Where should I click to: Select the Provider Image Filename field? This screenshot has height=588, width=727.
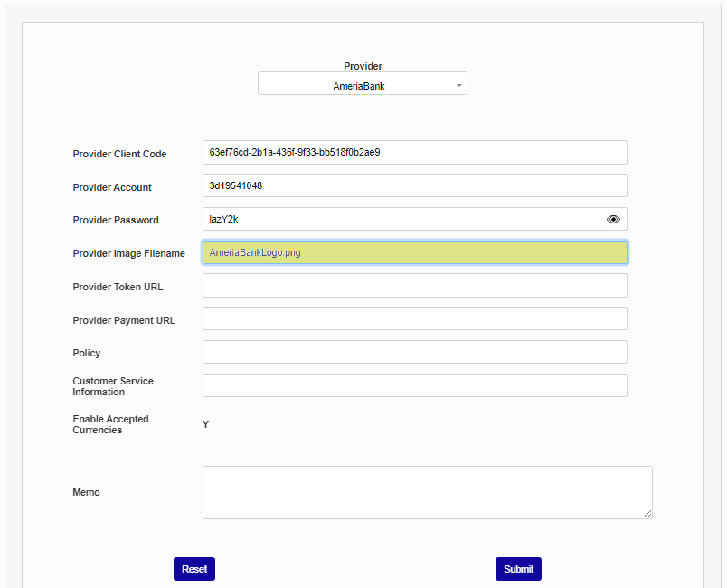[414, 252]
